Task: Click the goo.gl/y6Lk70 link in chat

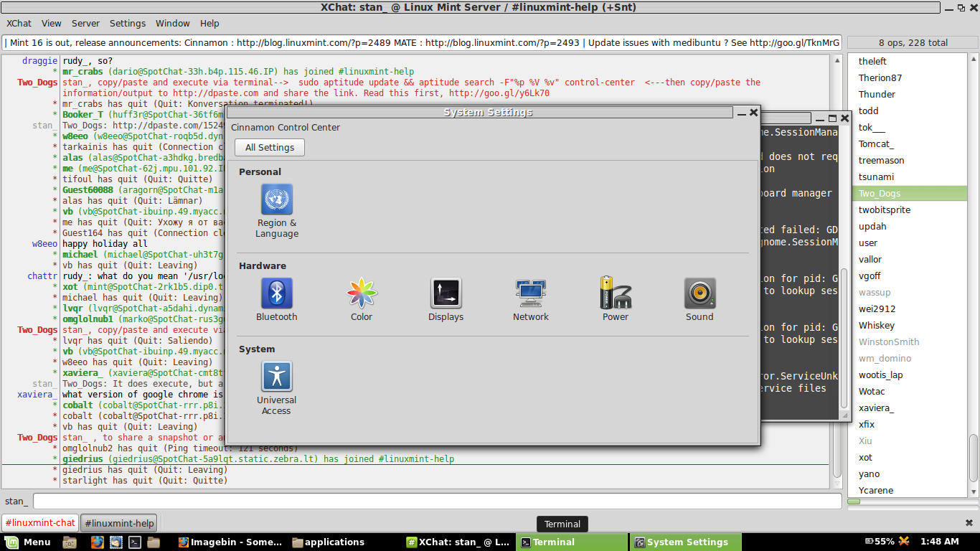Action: 499,93
